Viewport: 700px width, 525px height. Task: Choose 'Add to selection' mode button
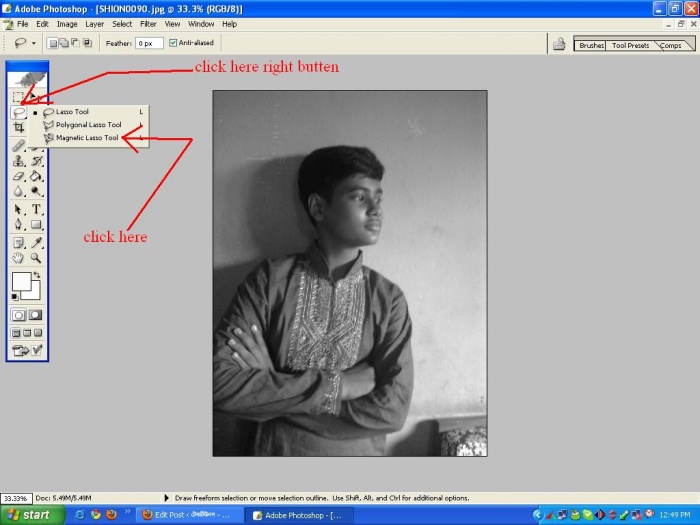[x=65, y=43]
